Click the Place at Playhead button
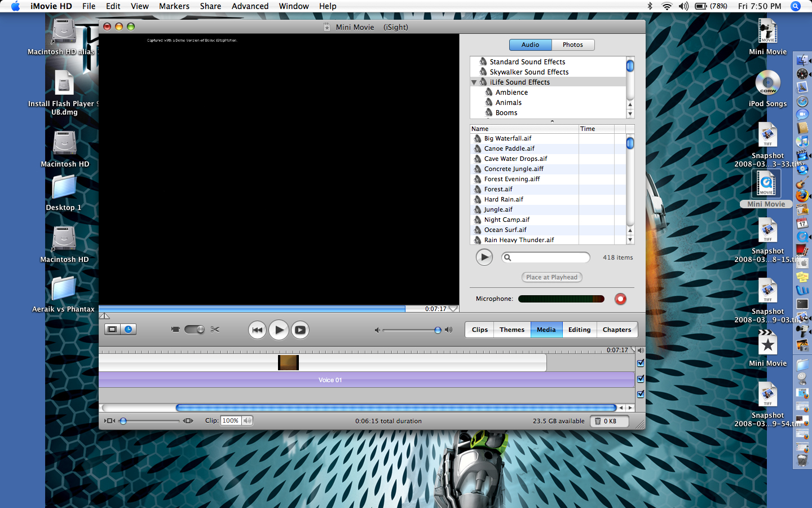The width and height of the screenshot is (812, 508). click(551, 277)
